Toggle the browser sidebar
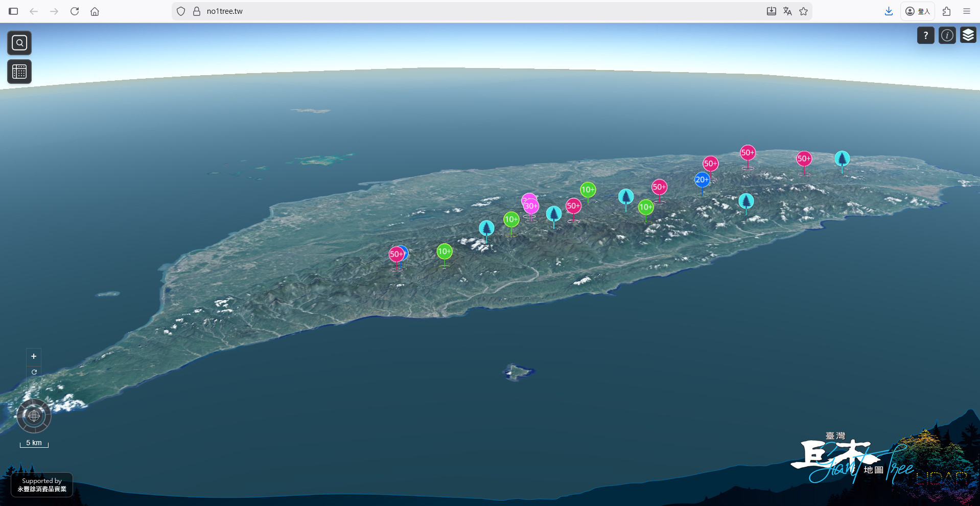Image resolution: width=980 pixels, height=506 pixels. (x=13, y=11)
